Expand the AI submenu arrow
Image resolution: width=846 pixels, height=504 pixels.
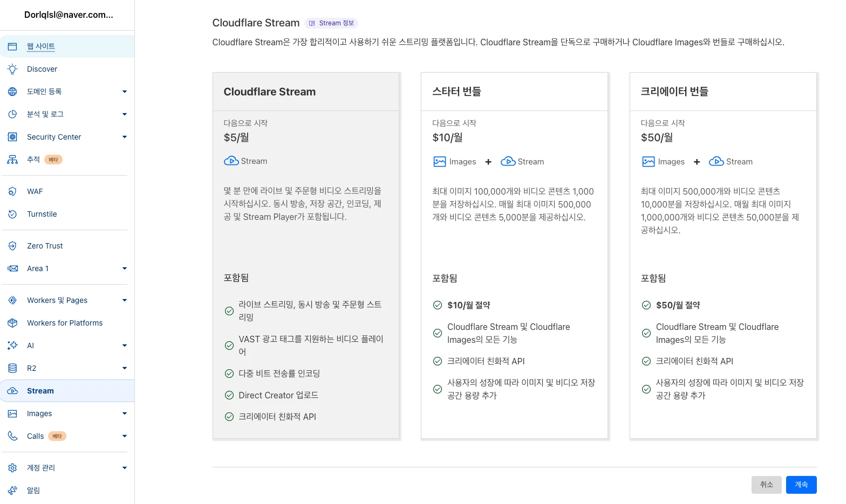point(125,346)
